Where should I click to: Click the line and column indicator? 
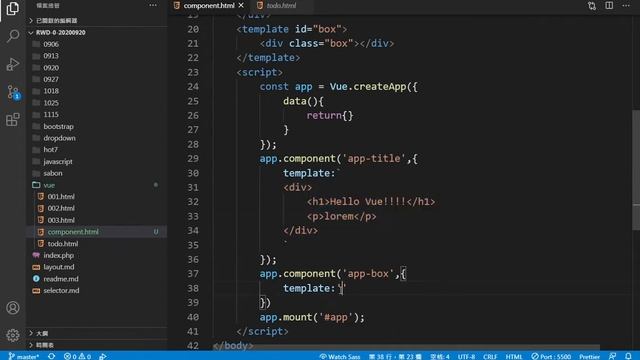pos(395,356)
